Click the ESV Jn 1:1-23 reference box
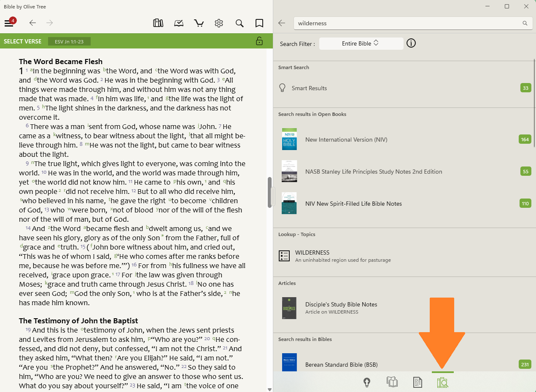 pos(69,41)
